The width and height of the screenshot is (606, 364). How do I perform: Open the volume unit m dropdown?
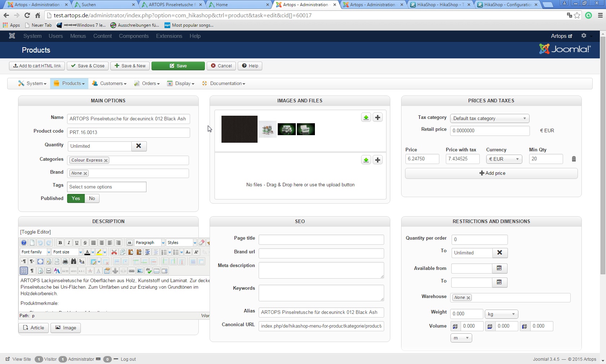click(x=461, y=338)
